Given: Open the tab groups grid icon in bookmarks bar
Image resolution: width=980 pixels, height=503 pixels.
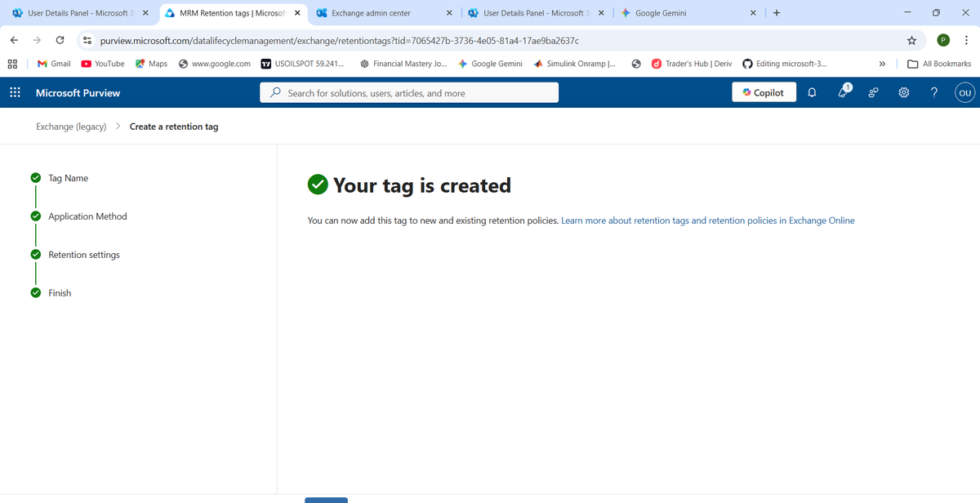Looking at the screenshot, I should 13,64.
